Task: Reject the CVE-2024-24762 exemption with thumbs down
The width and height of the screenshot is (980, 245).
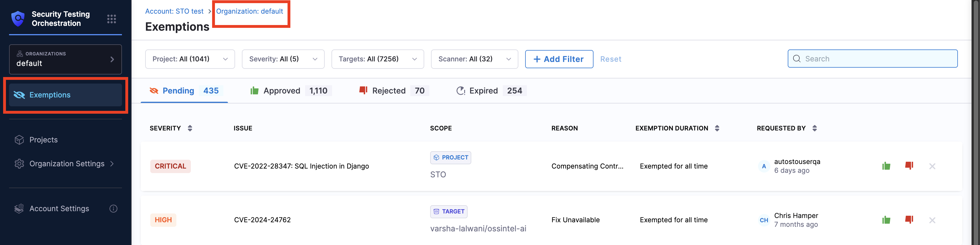Action: coord(909,220)
